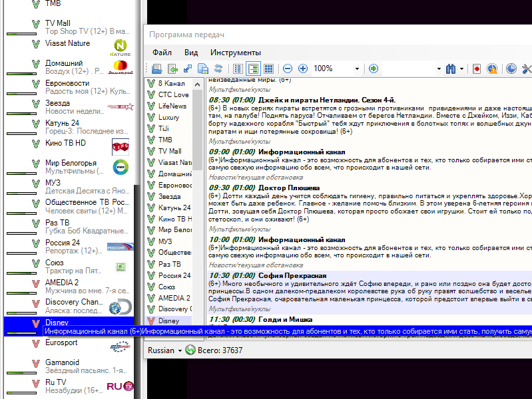The height and width of the screenshot is (399, 532).
Task: Toggle the channel list with details view
Action: click(253, 68)
